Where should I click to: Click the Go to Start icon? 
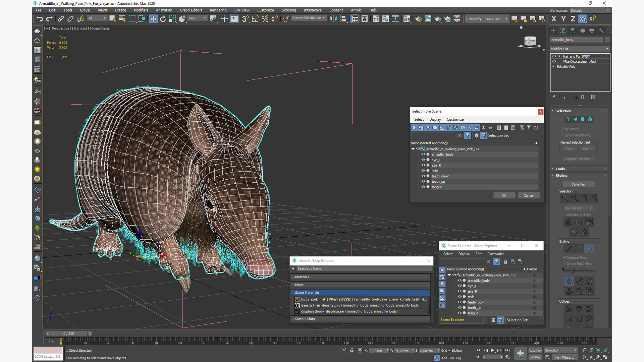[x=478, y=350]
